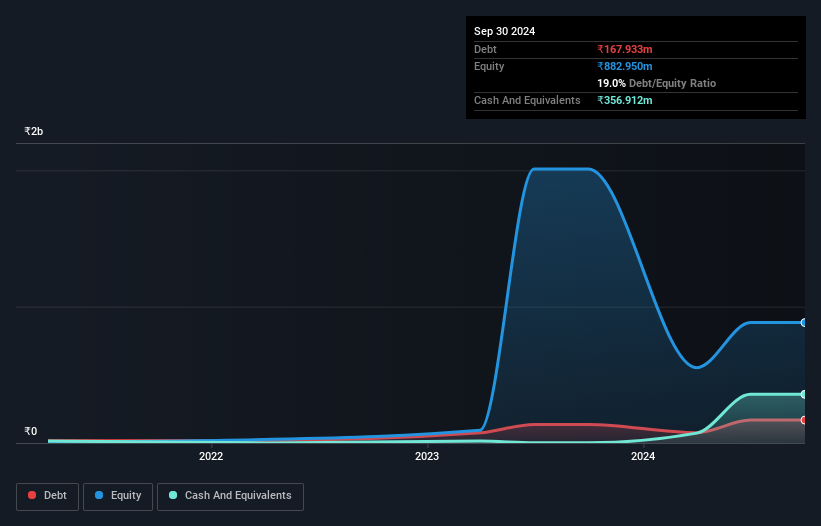Click the 2024 axis label

pyautogui.click(x=643, y=456)
